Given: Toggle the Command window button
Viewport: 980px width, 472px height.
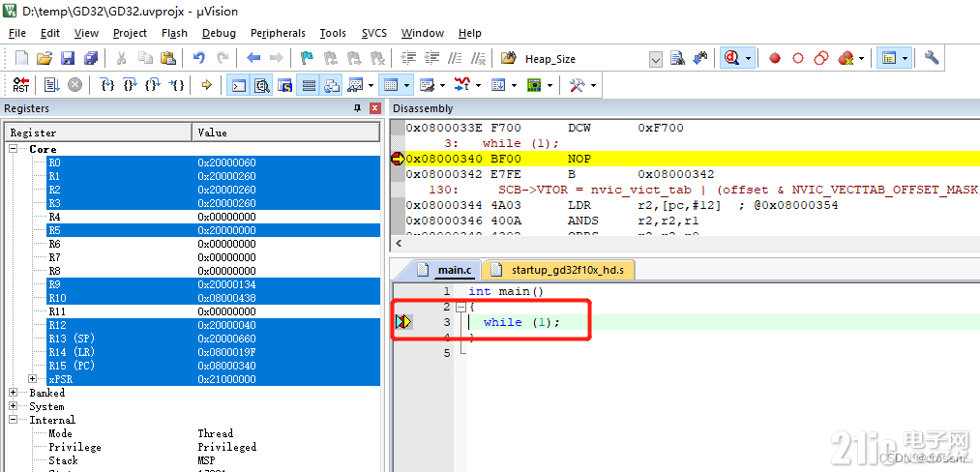Looking at the screenshot, I should pos(239,85).
